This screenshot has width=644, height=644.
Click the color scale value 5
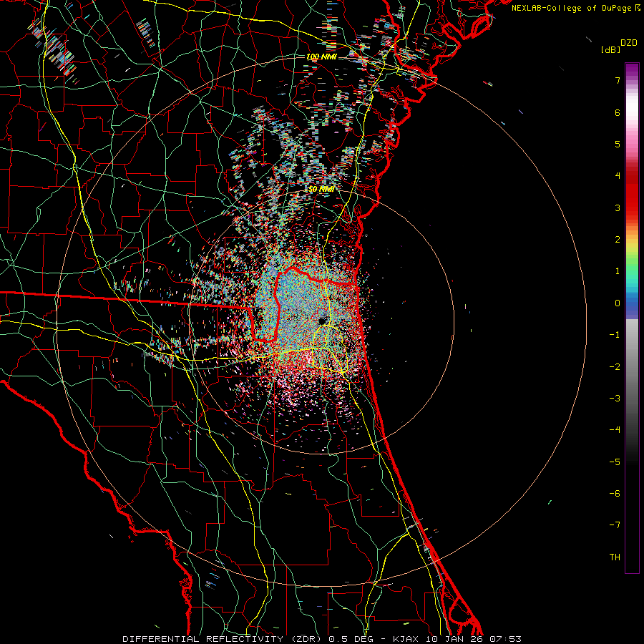point(618,144)
